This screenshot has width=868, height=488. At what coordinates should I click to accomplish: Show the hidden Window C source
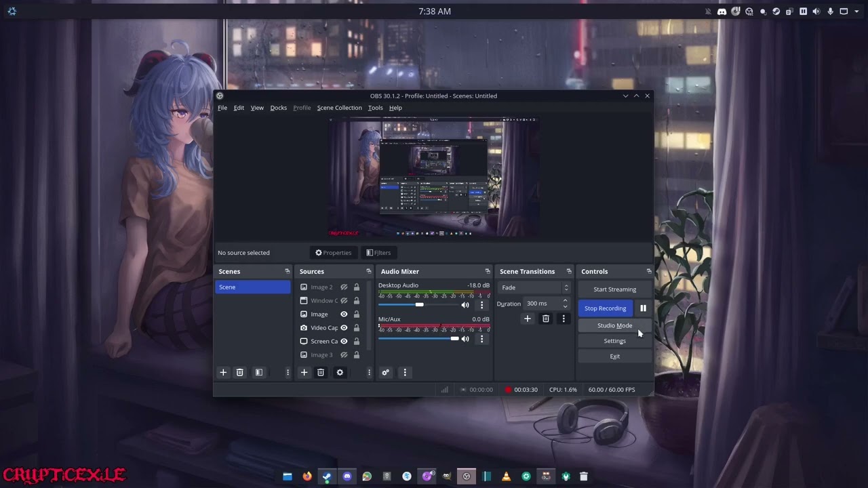[x=344, y=301]
